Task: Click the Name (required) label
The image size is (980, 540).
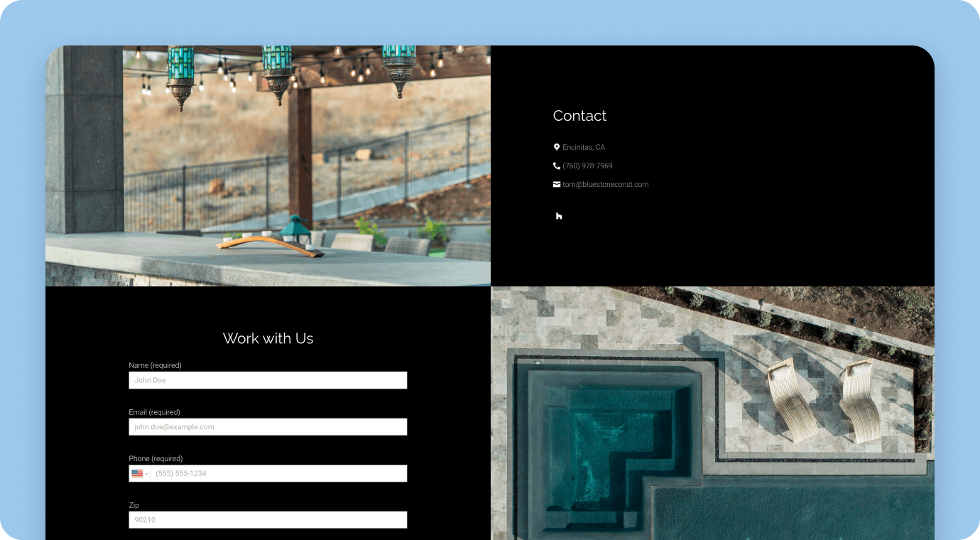Action: tap(155, 365)
